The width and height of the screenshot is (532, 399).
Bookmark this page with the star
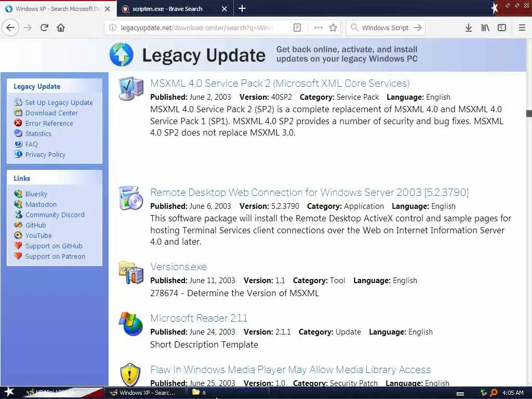pos(333,28)
